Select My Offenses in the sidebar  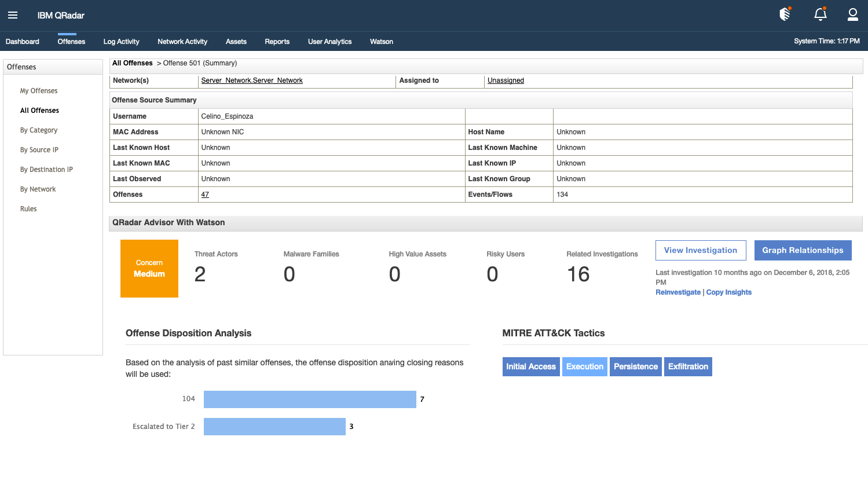coord(39,91)
